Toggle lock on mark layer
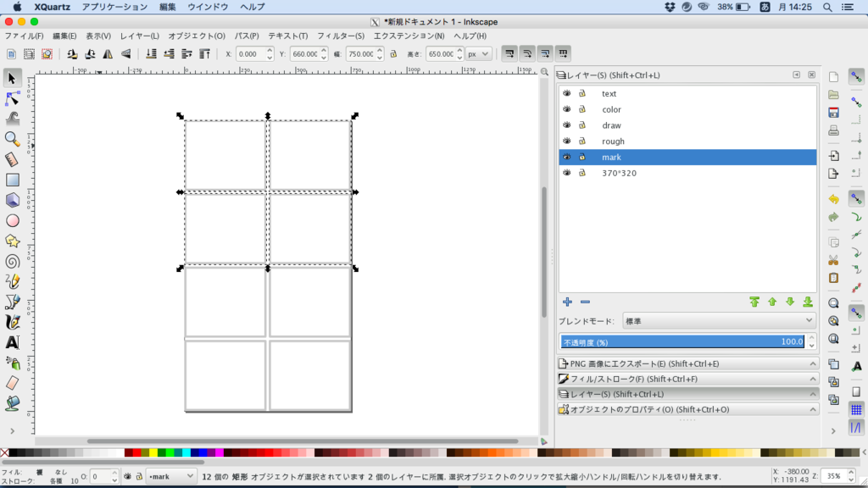The image size is (868, 488). click(582, 157)
